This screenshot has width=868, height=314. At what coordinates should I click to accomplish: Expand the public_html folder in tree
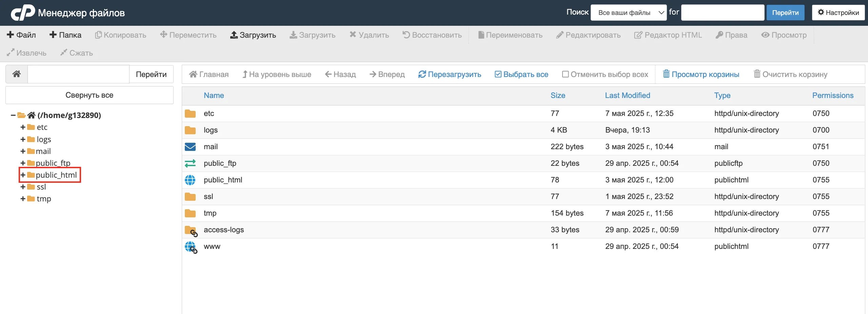tap(23, 175)
